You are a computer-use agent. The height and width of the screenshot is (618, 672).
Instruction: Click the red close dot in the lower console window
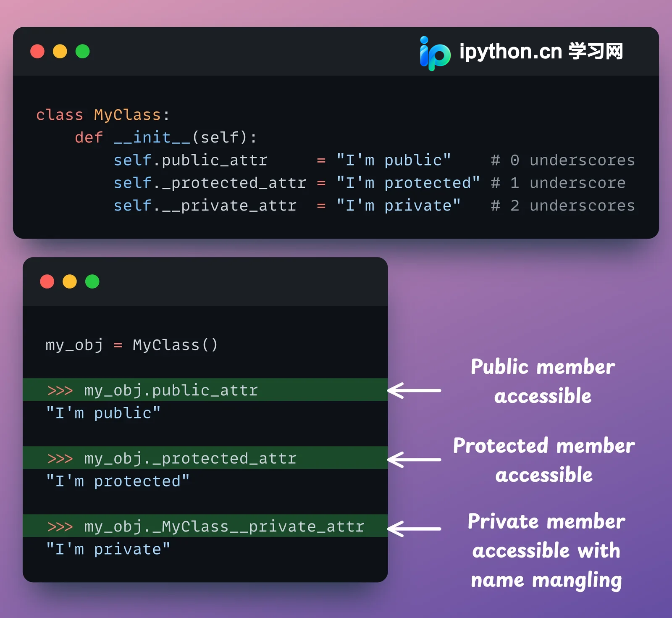pyautogui.click(x=47, y=281)
